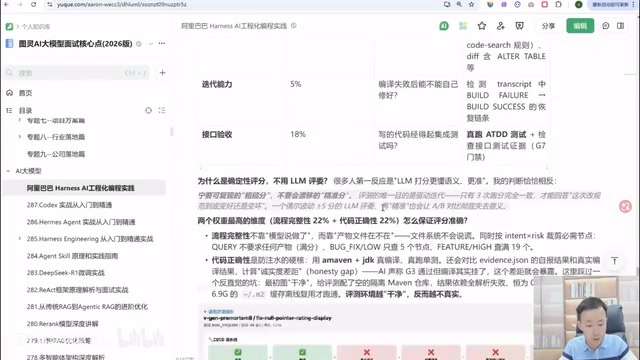The width and height of the screenshot is (640, 360).
Task: Open 286.Hermes Agent 实战从入门到精通
Action: 81,222
